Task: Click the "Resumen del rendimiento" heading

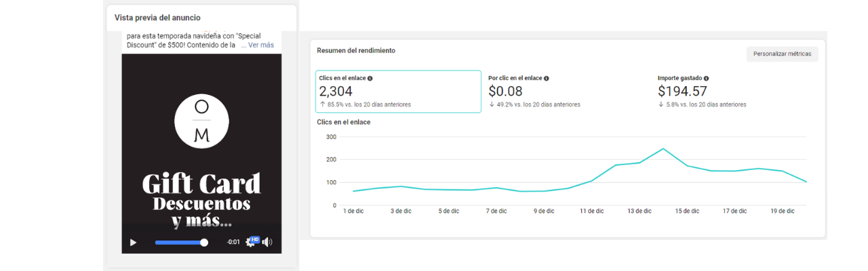Action: pyautogui.click(x=356, y=51)
